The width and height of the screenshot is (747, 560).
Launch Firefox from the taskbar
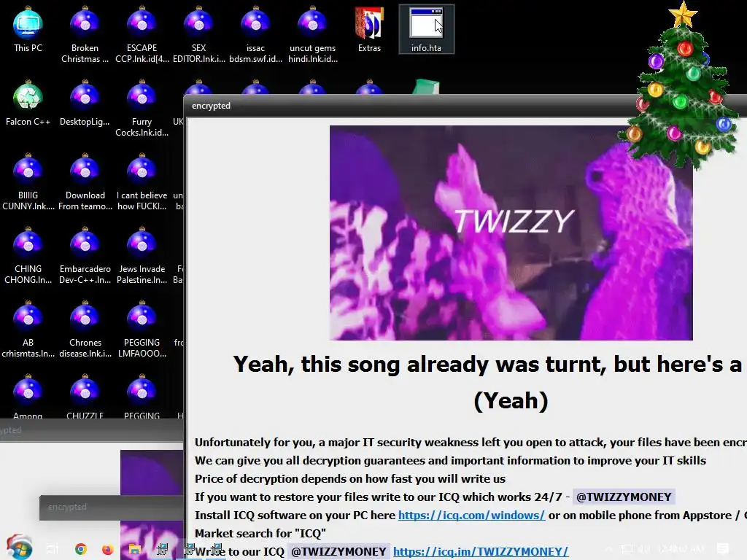point(108,550)
